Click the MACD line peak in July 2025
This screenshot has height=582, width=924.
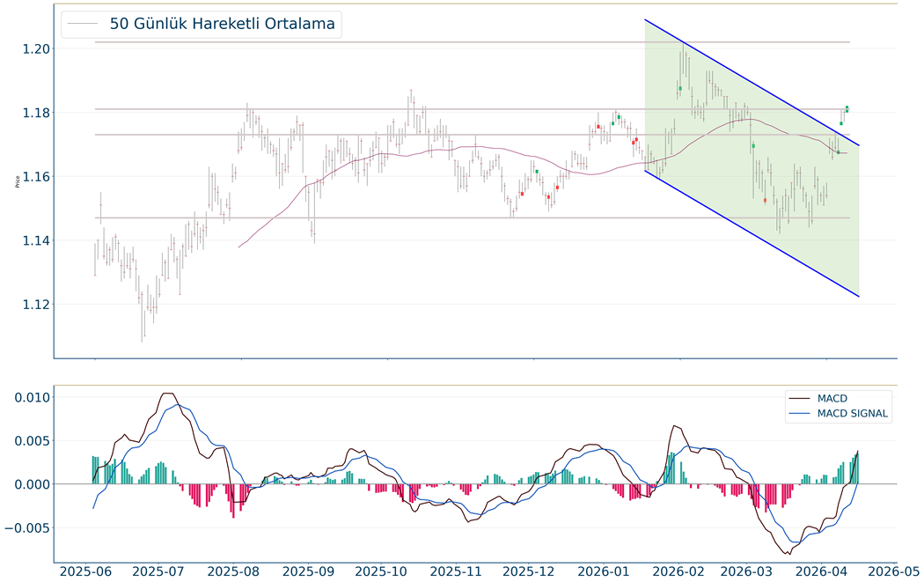167,394
